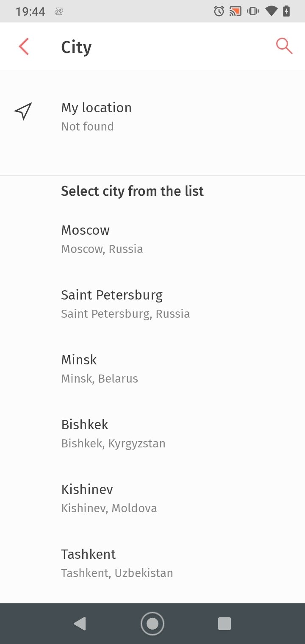Tap the Wi-Fi signal status icon
The height and width of the screenshot is (644, 305).
(271, 11)
